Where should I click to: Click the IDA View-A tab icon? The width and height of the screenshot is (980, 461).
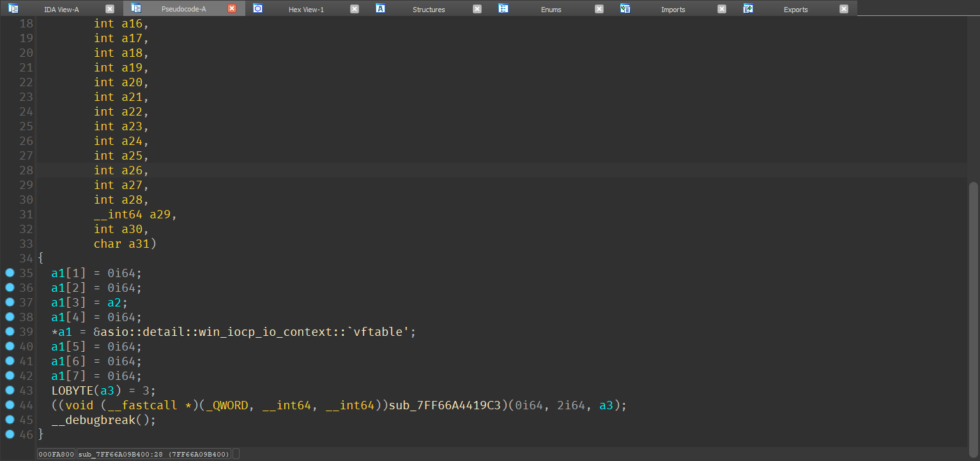click(13, 8)
